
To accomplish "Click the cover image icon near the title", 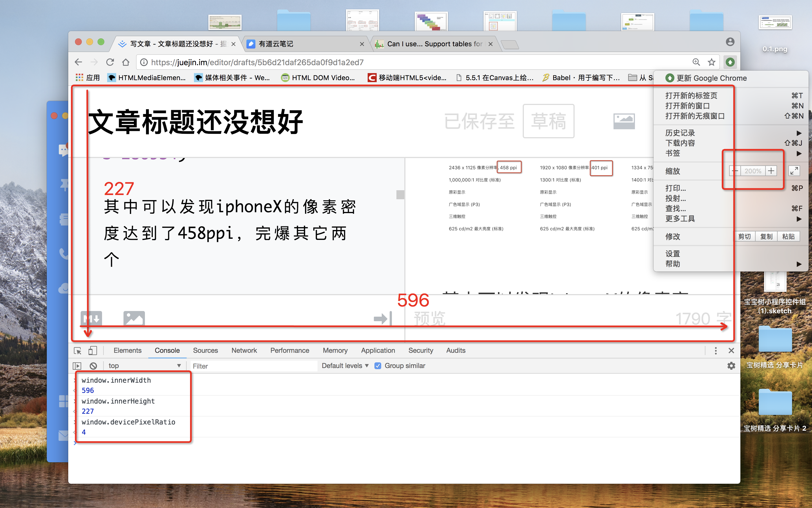I will [x=624, y=121].
